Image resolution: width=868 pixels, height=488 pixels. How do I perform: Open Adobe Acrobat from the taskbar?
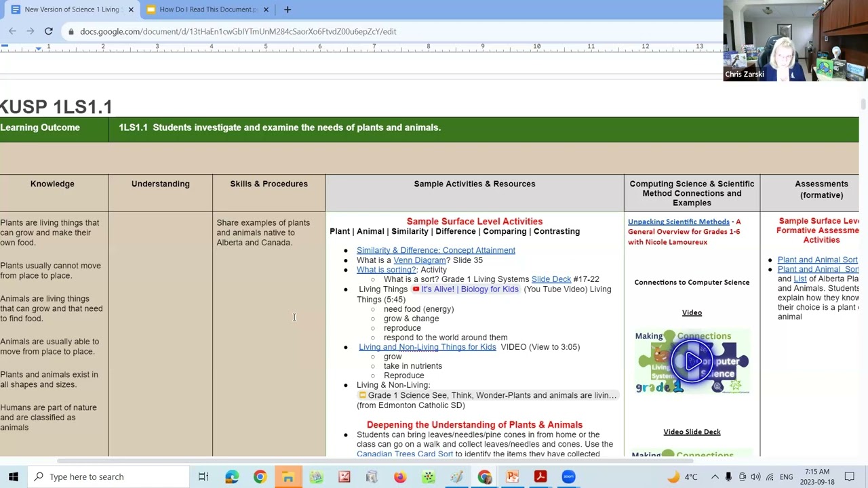point(540,476)
